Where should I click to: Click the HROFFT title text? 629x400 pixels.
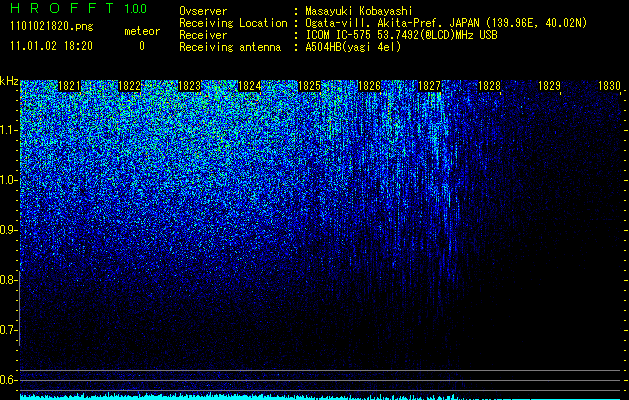pos(62,8)
